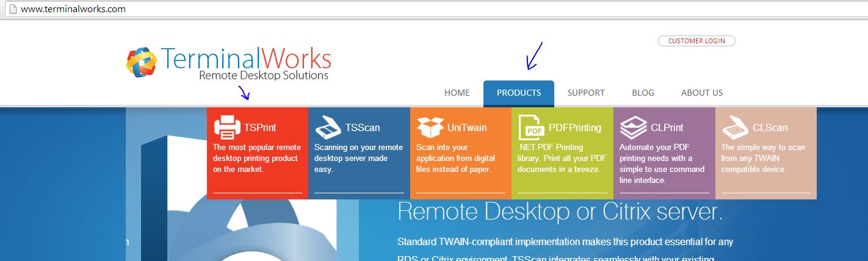Select the Products menu tab

coord(519,93)
